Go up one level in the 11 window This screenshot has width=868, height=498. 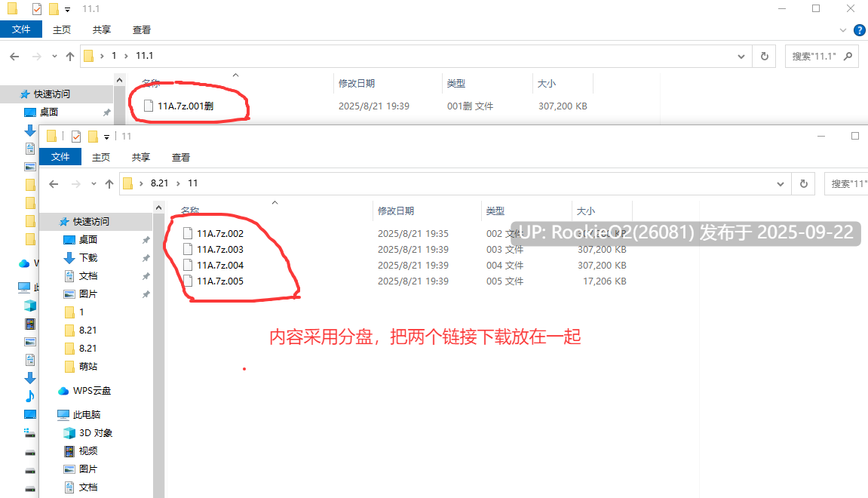109,183
